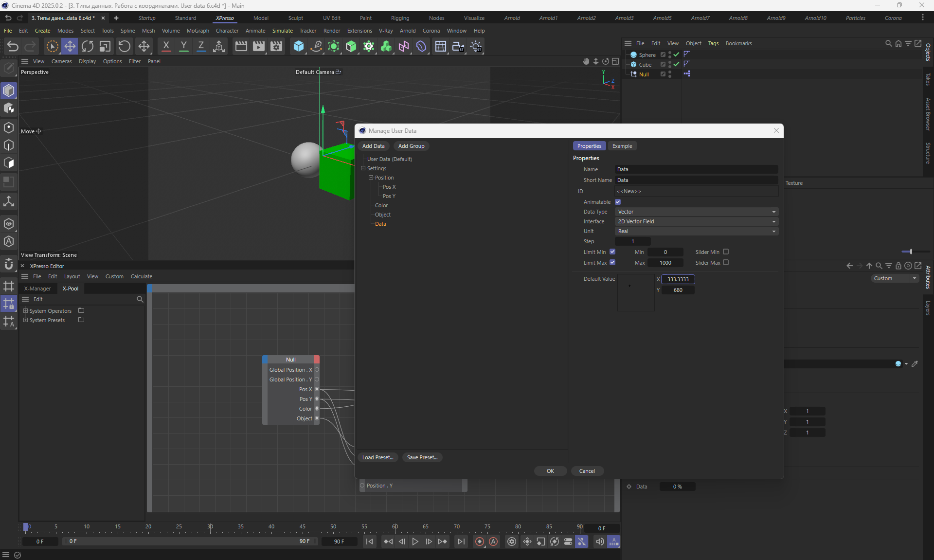Viewport: 934px width, 560px height.
Task: Click Record Active Objects button
Action: coord(480,542)
